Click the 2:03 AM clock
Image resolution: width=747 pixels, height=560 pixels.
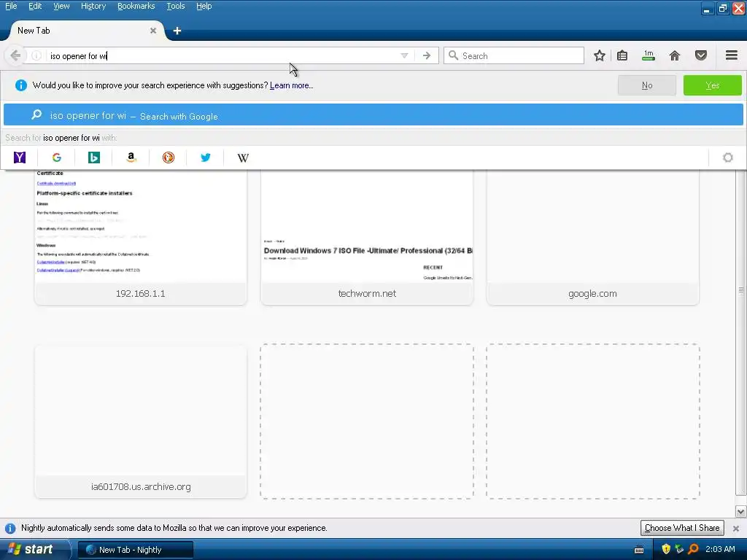[x=720, y=549]
